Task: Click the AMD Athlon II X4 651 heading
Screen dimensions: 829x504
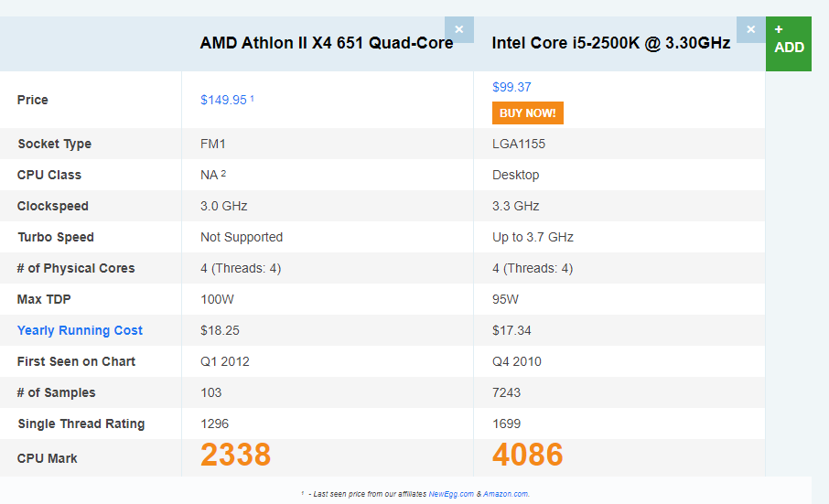Action: 326,43
